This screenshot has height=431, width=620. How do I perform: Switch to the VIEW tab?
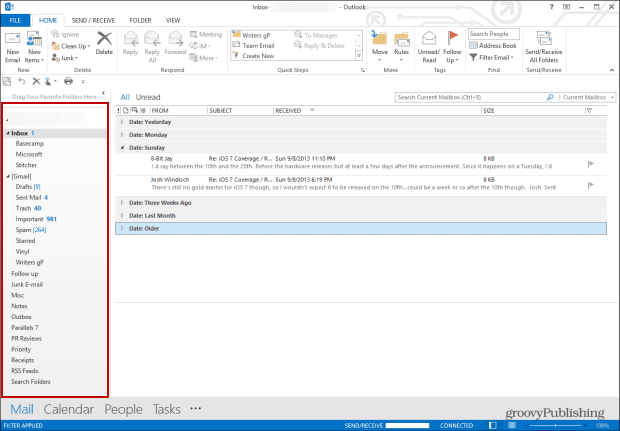(x=173, y=21)
